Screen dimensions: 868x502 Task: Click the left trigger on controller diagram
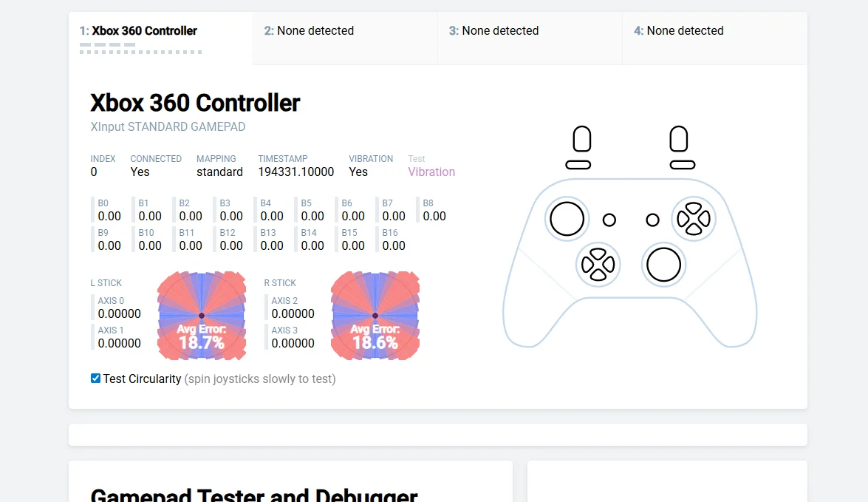pyautogui.click(x=582, y=139)
